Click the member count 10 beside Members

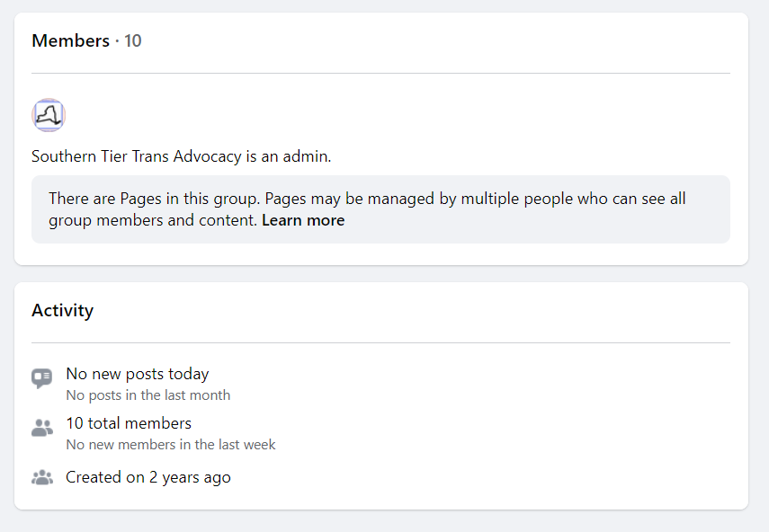click(x=132, y=40)
